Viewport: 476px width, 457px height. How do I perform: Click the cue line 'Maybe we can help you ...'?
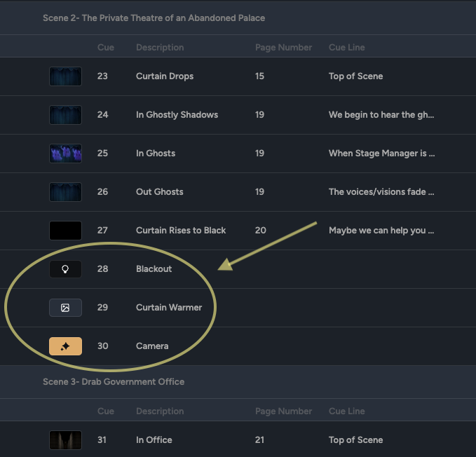pyautogui.click(x=381, y=231)
